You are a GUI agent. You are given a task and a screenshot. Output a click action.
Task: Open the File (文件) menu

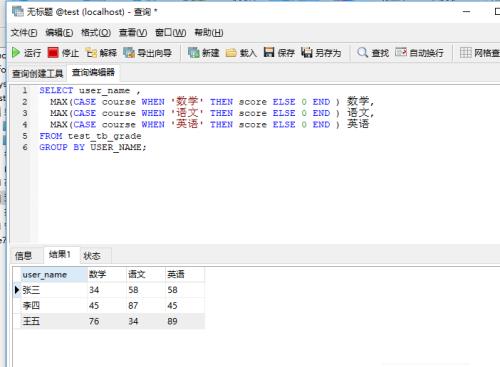24,33
